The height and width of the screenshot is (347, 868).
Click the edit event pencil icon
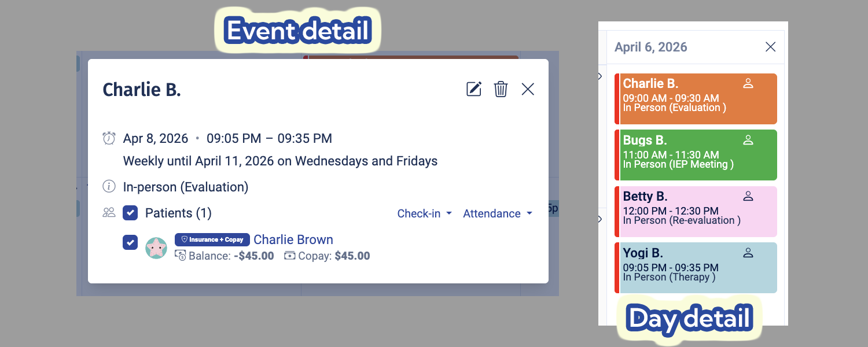(x=474, y=89)
